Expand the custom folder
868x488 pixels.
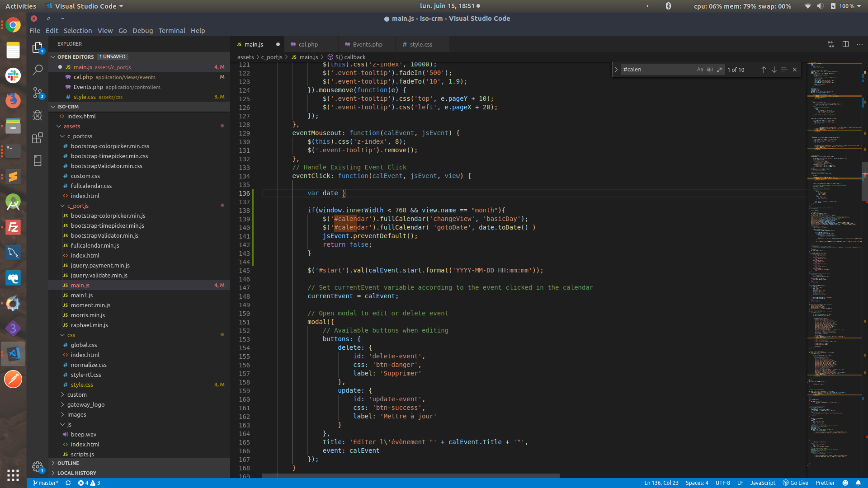pyautogui.click(x=77, y=394)
